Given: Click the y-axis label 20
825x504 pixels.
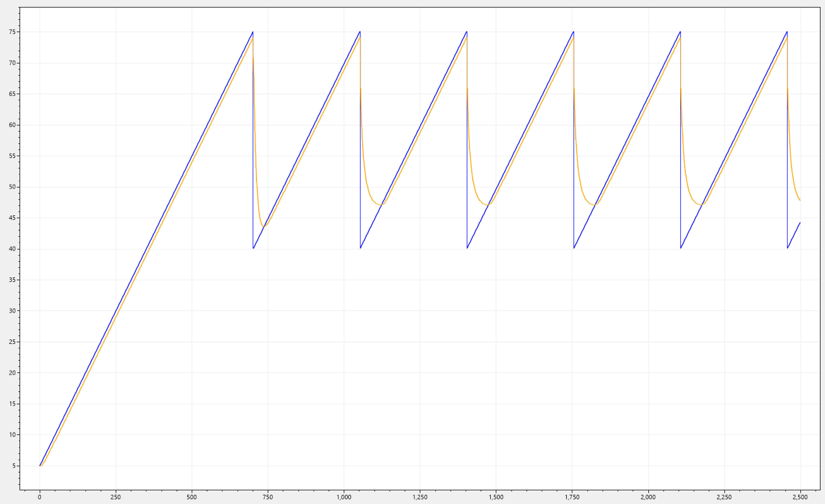Looking at the screenshot, I should [12, 372].
